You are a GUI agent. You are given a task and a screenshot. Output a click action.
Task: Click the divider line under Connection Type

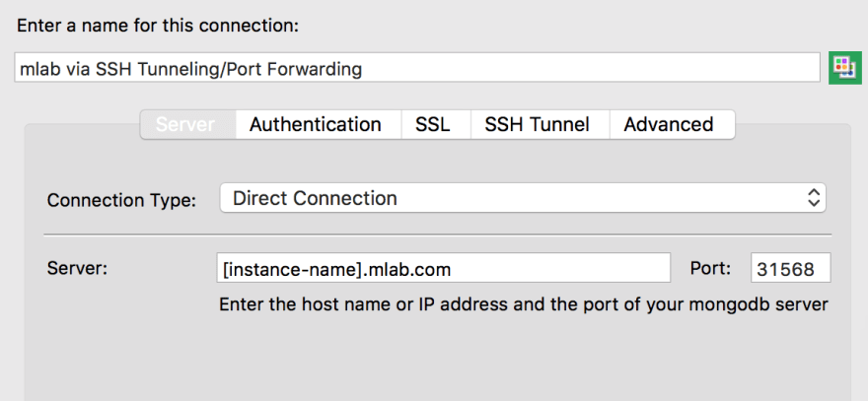(437, 234)
